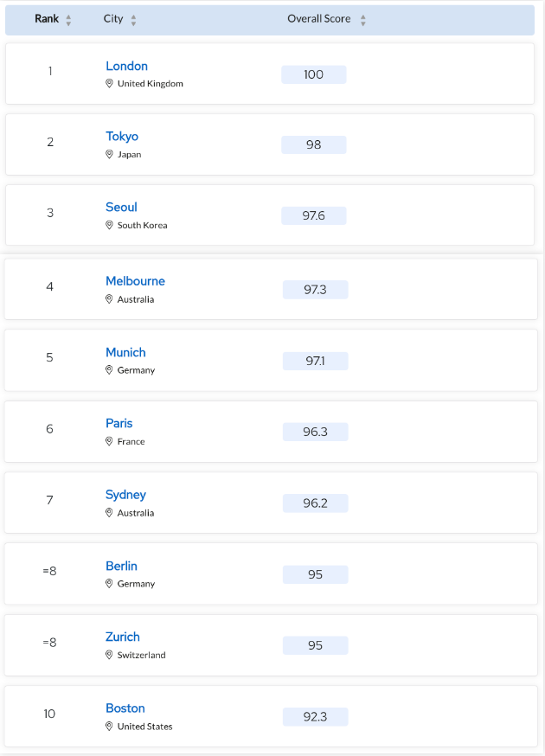
Task: Open the Melbourne city link
Action: [x=136, y=281]
